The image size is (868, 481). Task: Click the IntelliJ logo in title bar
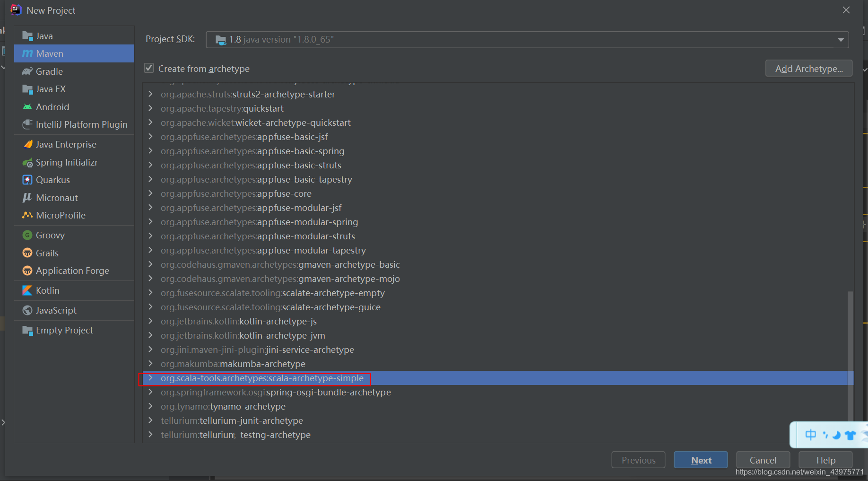pyautogui.click(x=16, y=10)
